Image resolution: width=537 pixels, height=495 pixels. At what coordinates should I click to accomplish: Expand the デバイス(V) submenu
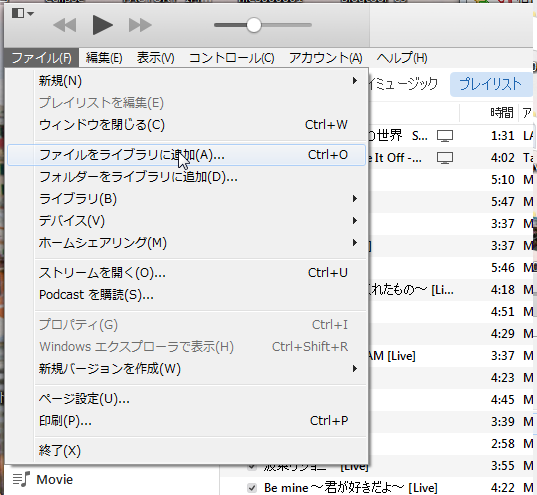pos(186,221)
